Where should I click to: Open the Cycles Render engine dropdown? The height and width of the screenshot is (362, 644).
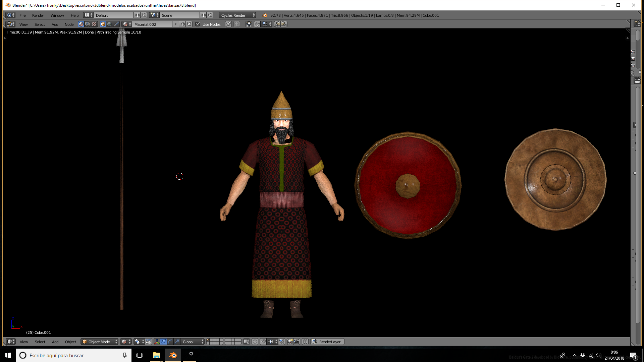(237, 15)
